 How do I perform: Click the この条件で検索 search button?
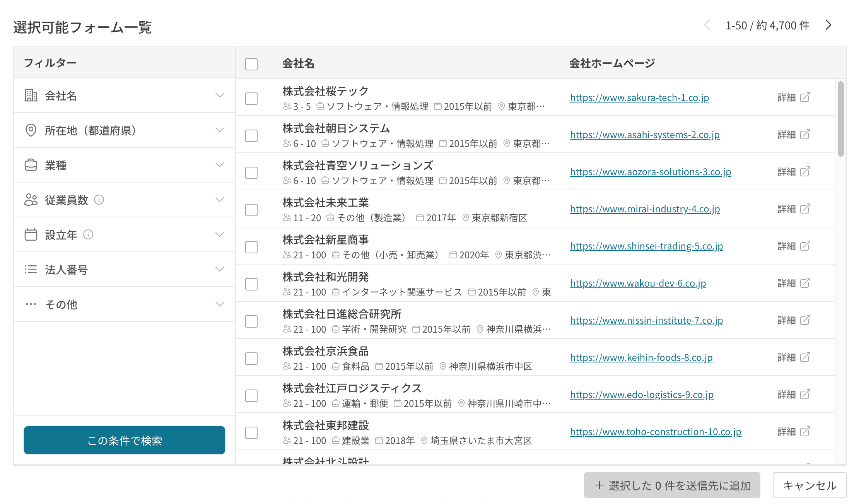[124, 440]
